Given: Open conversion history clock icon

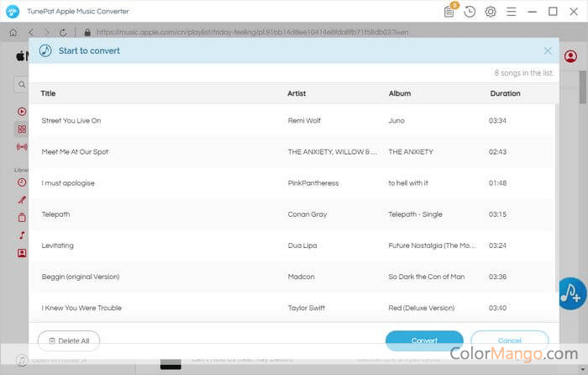Looking at the screenshot, I should pos(470,12).
